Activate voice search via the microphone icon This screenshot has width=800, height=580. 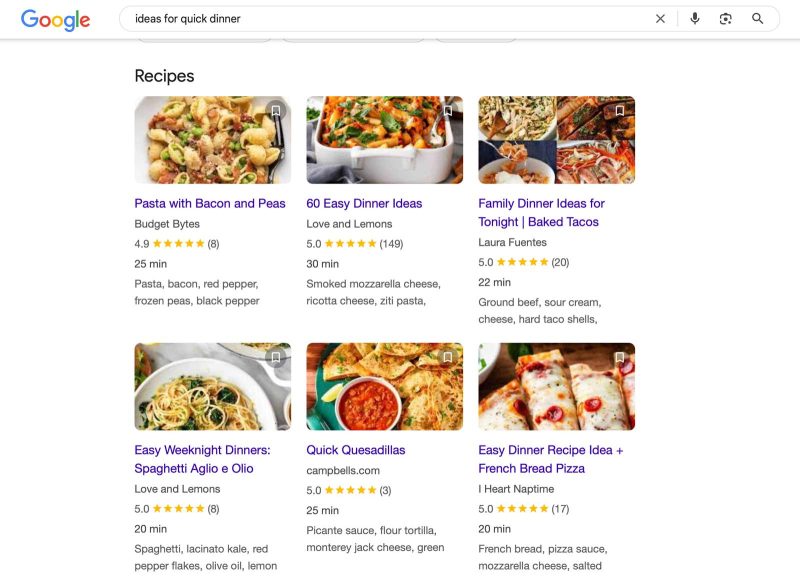695,18
